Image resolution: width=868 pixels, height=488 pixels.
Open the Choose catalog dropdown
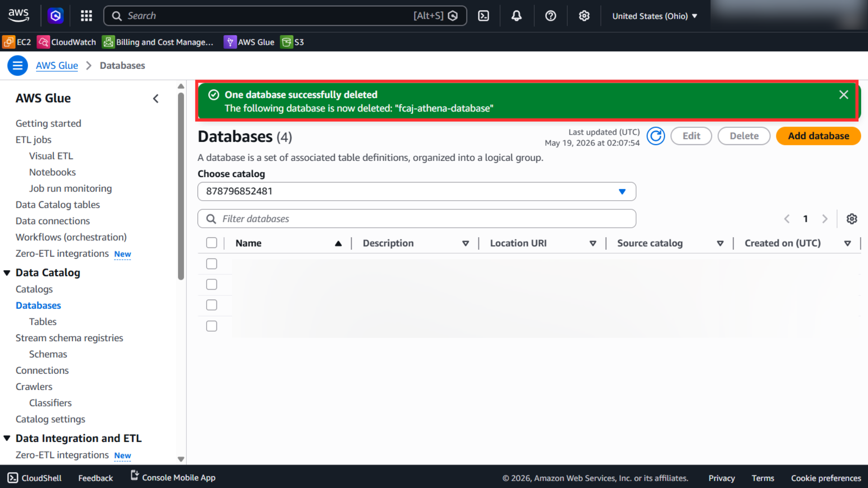pos(417,192)
